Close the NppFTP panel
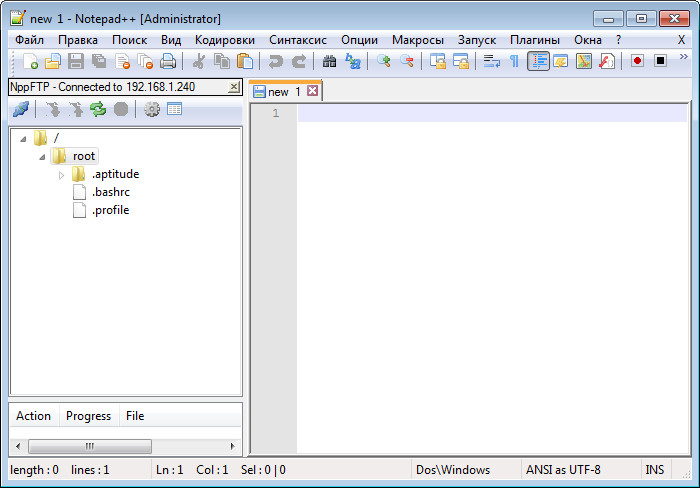Image resolution: width=700 pixels, height=488 pixels. coord(233,87)
